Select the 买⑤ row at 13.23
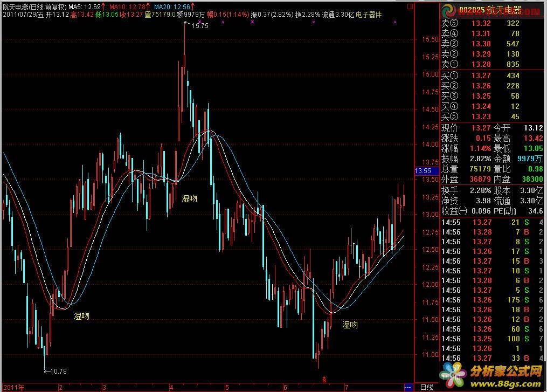The height and width of the screenshot is (392, 547). pos(492,116)
